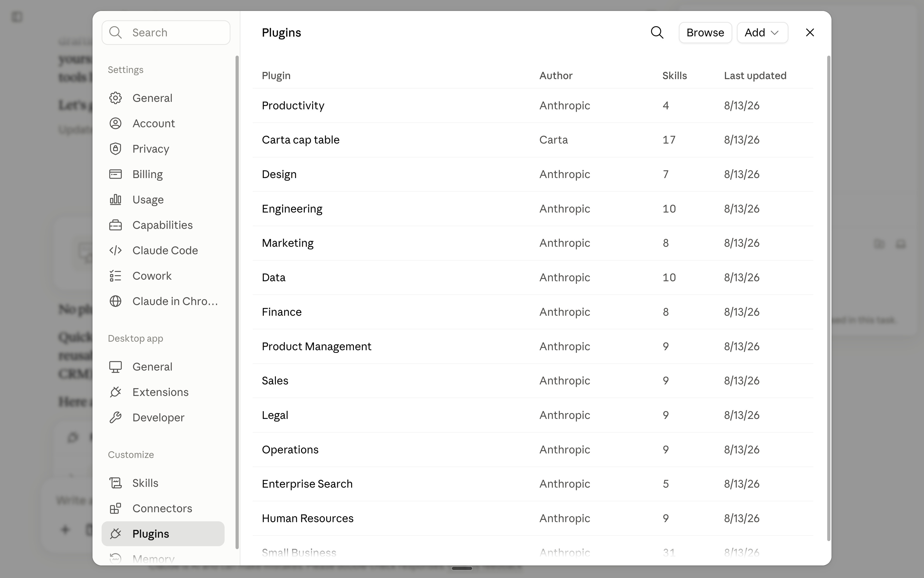
Task: Click the magnifier icon in sidebar Search
Action: click(115, 33)
